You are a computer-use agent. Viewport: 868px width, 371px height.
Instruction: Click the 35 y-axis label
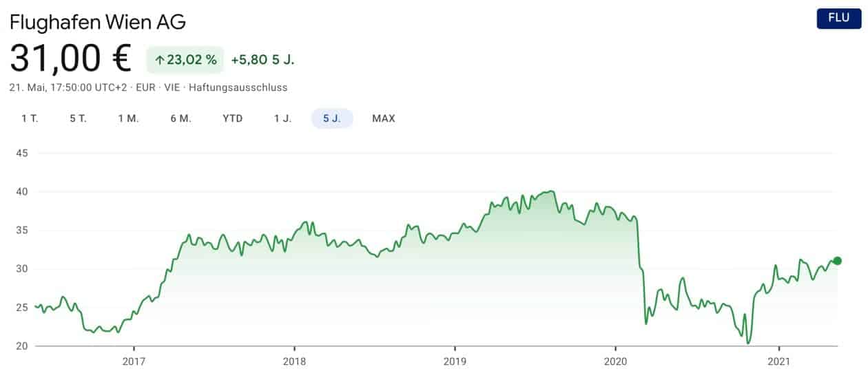click(x=21, y=230)
